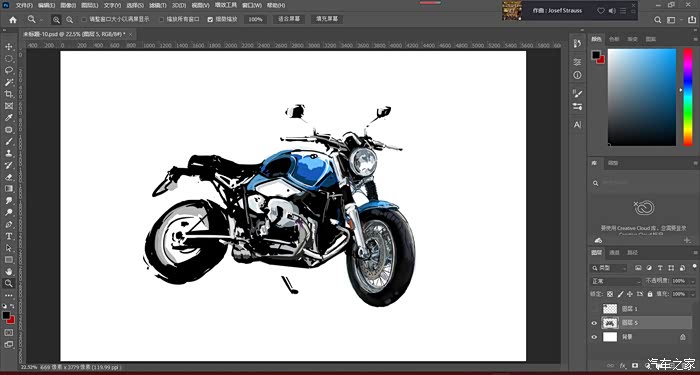Select the Brush tool

[8, 142]
